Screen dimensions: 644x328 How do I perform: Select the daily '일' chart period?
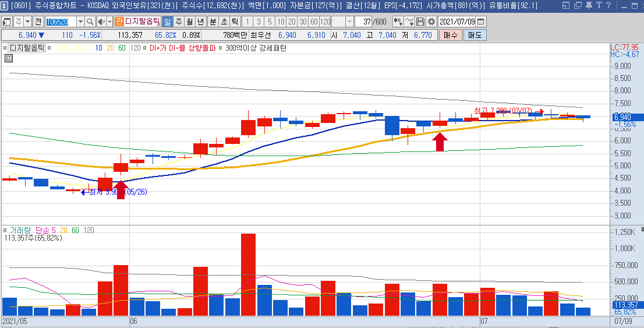click(168, 22)
